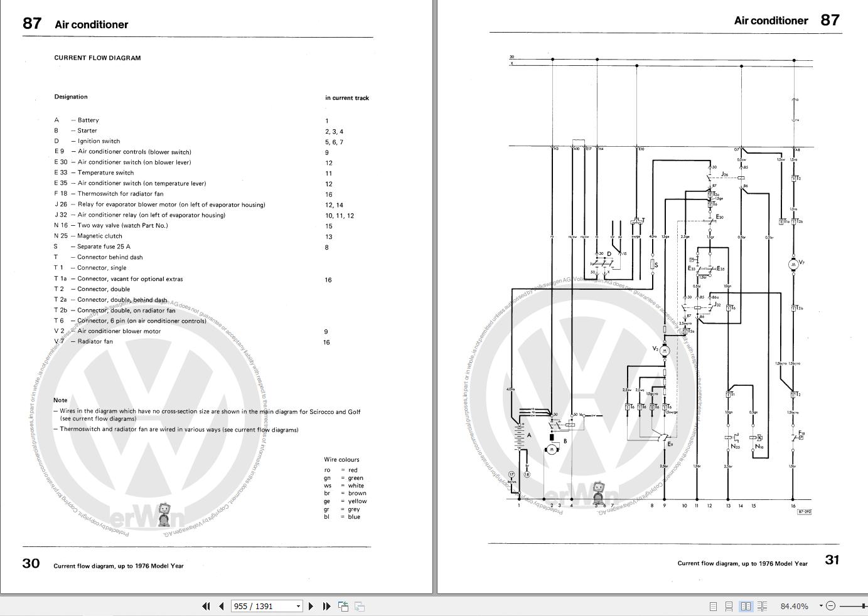
Task: Click the zoom out minus button
Action: point(830,606)
